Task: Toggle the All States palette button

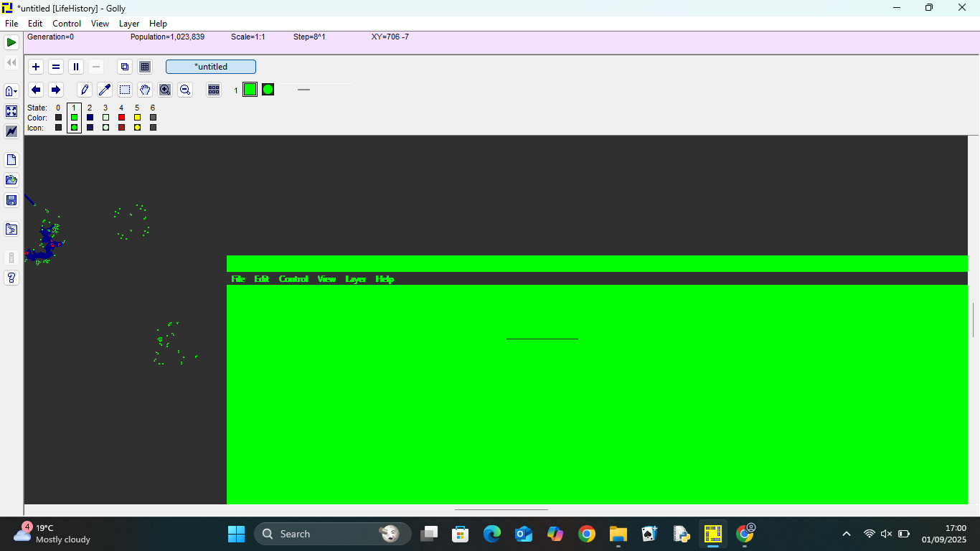Action: click(214, 90)
